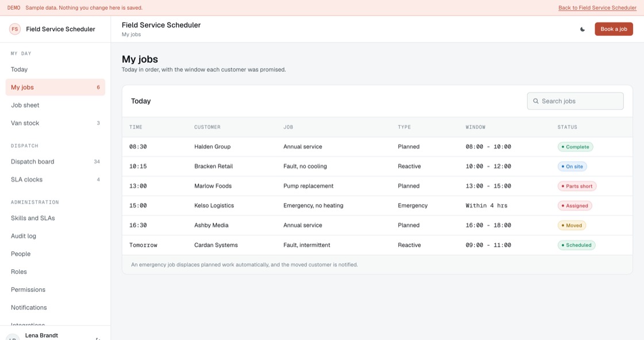Navigate to Roles
This screenshot has width=644, height=340.
click(x=55, y=272)
